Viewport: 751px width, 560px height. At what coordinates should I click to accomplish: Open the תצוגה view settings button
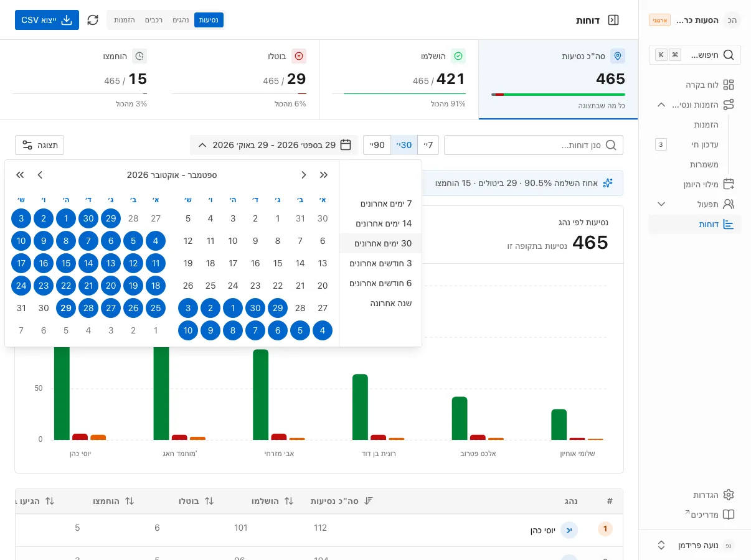(x=40, y=145)
